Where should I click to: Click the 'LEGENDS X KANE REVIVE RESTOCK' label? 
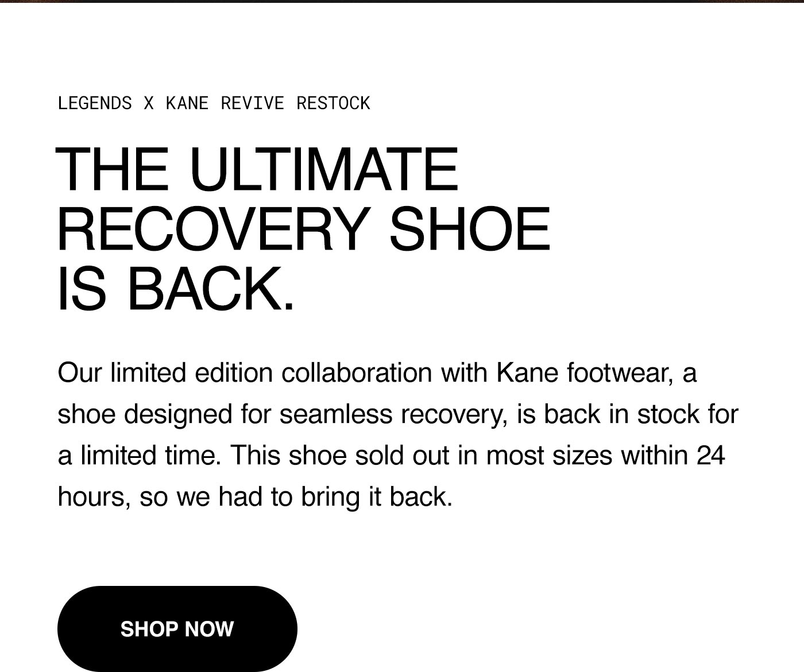tap(214, 103)
